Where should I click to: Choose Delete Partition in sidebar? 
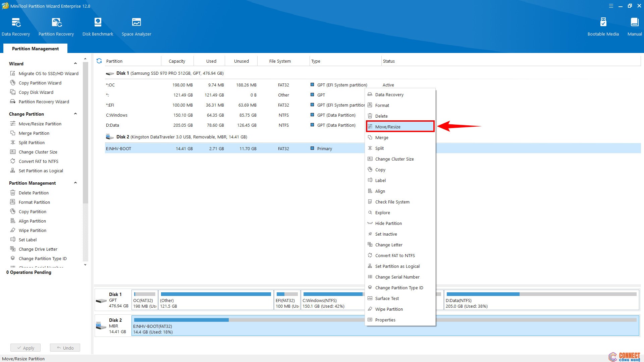[29, 193]
